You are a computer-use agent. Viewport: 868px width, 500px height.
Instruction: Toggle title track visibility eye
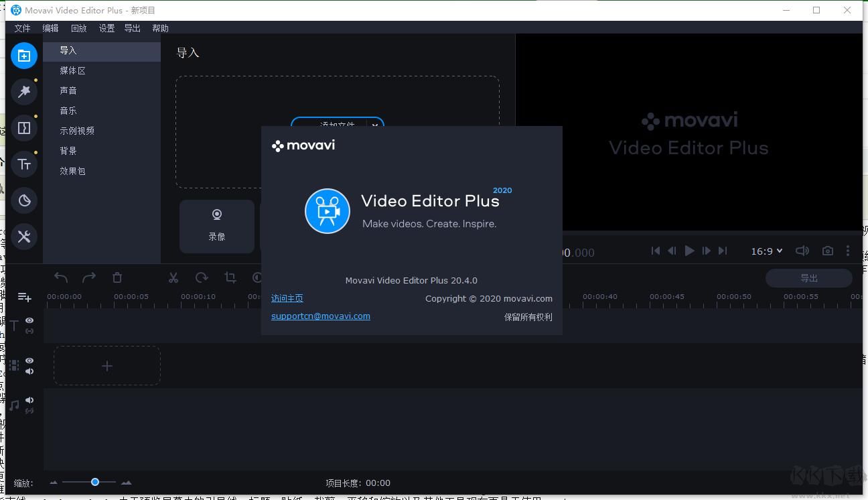click(29, 320)
